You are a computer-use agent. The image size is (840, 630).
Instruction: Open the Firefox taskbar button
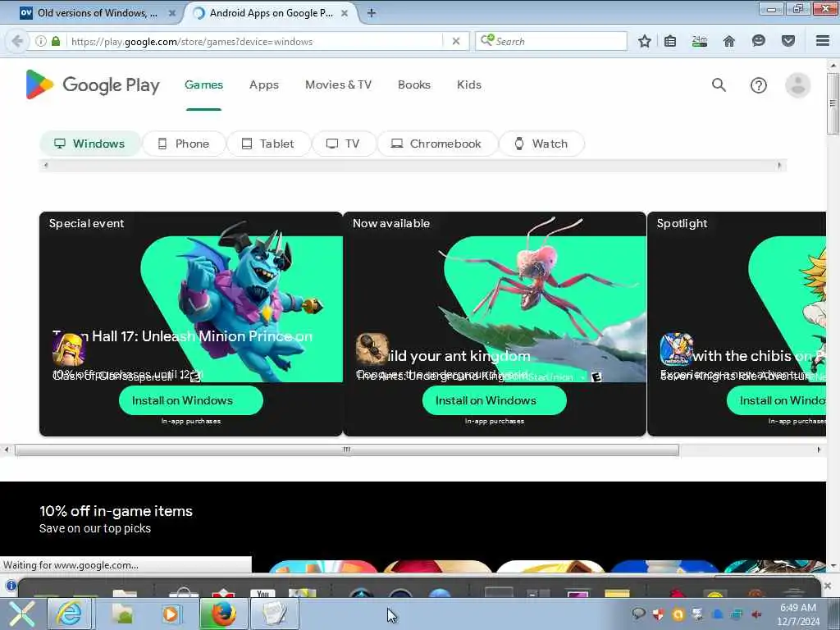(223, 614)
